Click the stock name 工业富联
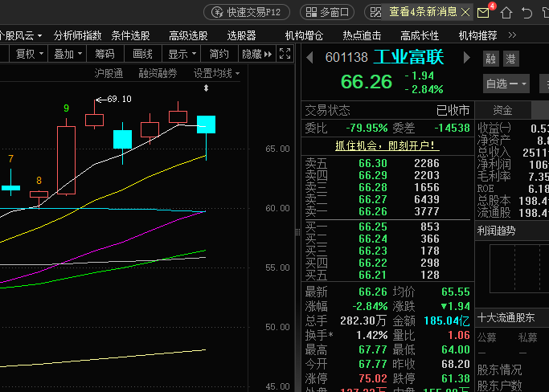This screenshot has width=549, height=392. (x=408, y=57)
